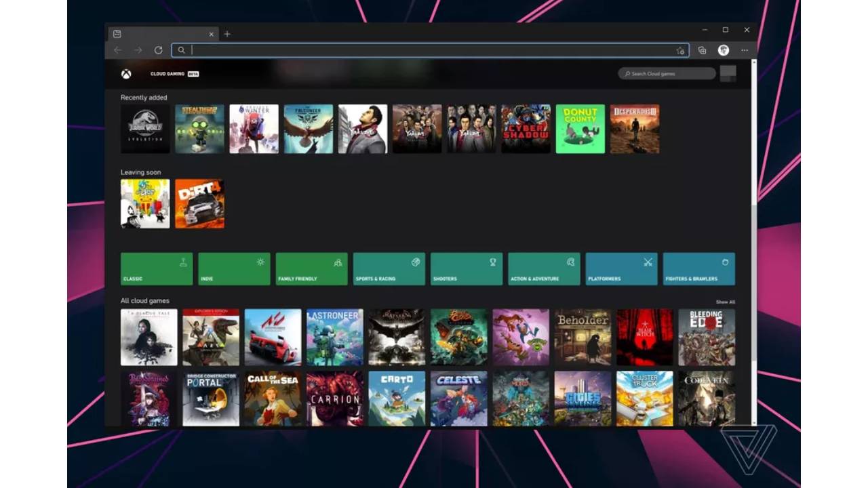868x488 pixels.
Task: Click the Xbox logo
Action: point(126,74)
